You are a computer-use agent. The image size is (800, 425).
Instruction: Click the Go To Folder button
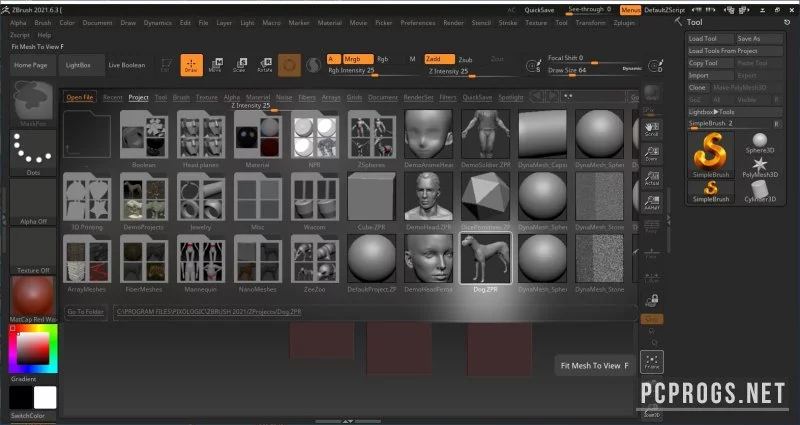tap(85, 311)
